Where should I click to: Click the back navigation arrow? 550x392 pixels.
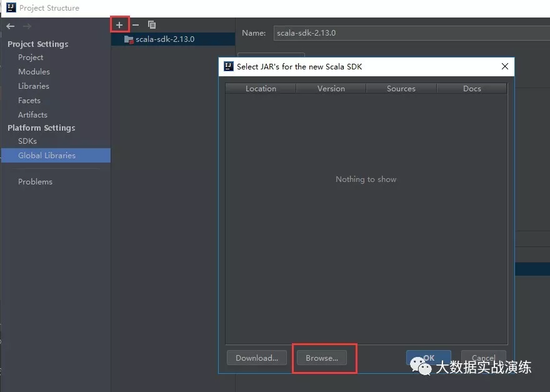click(x=10, y=26)
